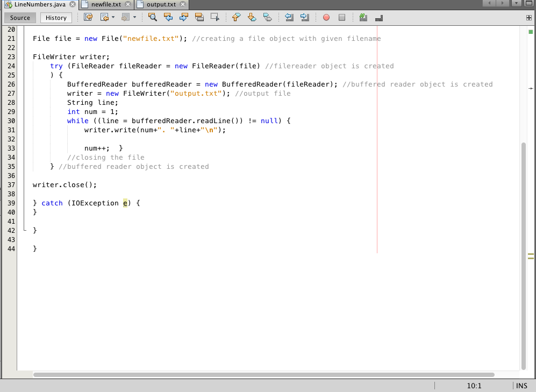Screen dimensions: 536x392
Task: Show opened documents list dropdown
Action: (517, 3)
